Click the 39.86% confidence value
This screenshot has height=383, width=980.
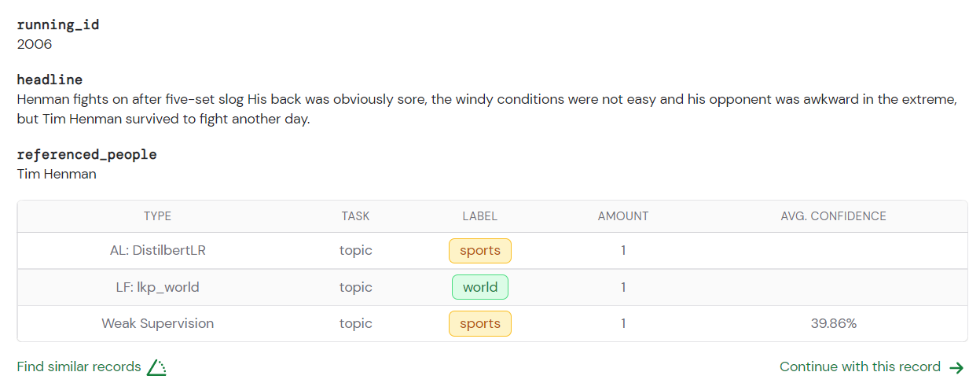[834, 323]
